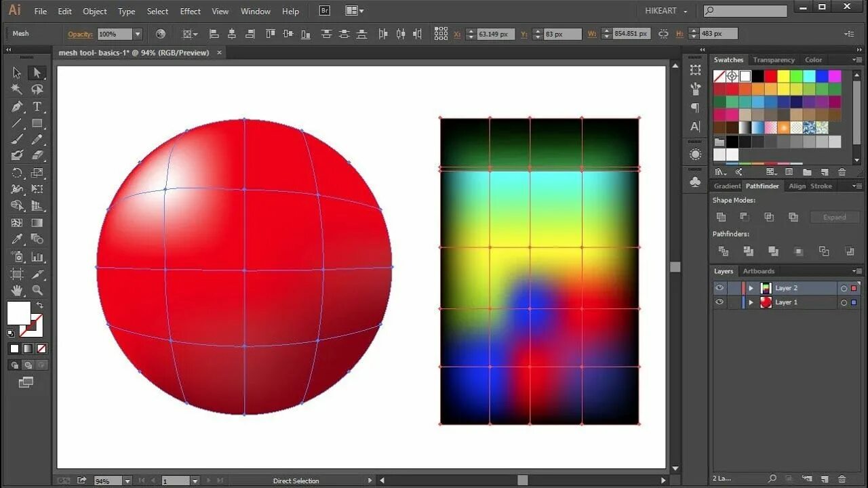This screenshot has width=868, height=488.
Task: Switch to the Artboards tab
Action: point(758,271)
